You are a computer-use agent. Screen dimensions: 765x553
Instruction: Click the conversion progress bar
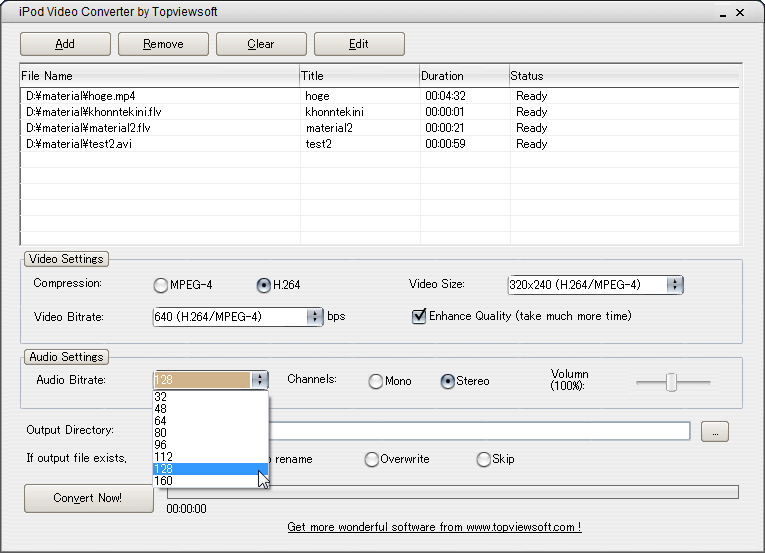coord(453,492)
